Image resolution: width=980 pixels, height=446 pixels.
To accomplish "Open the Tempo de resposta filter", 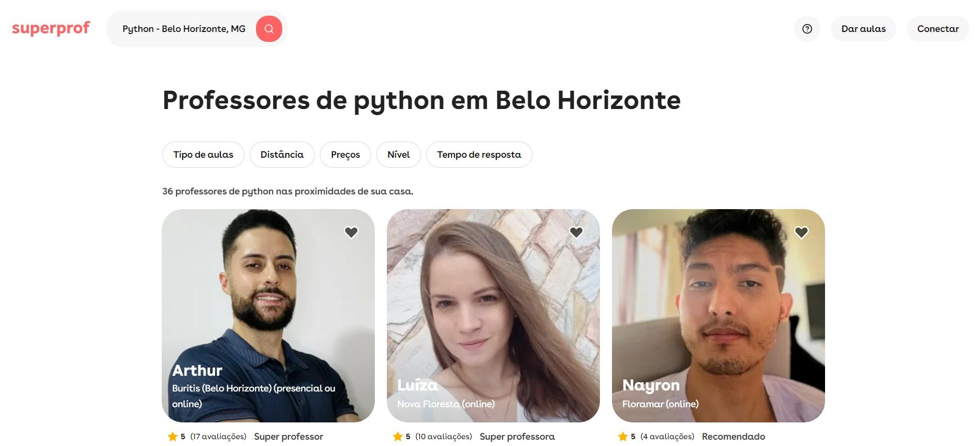I will (479, 155).
